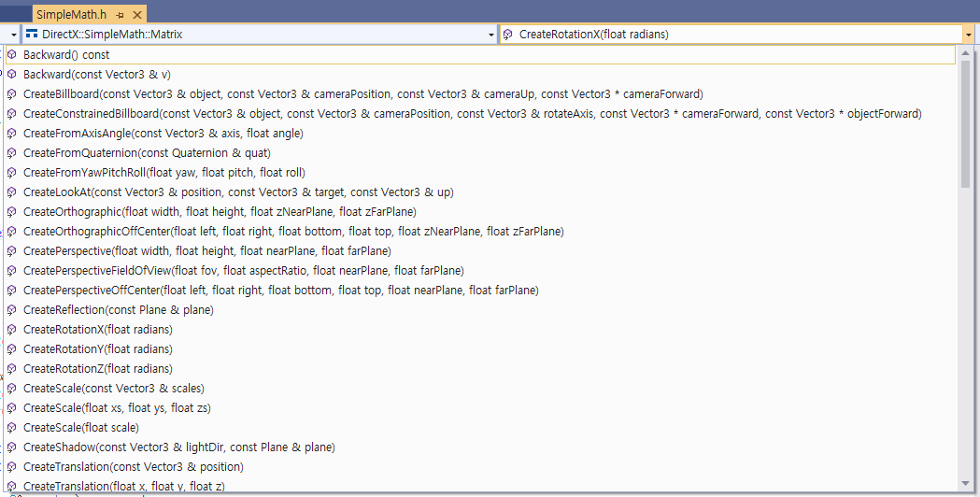Click method icon beside CreateLookAt
Screen dimensions: 980x497
(x=12, y=192)
